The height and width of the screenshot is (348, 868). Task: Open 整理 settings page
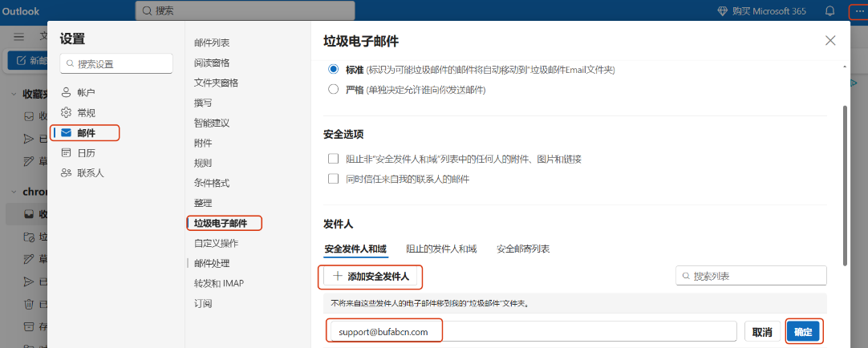pyautogui.click(x=203, y=203)
